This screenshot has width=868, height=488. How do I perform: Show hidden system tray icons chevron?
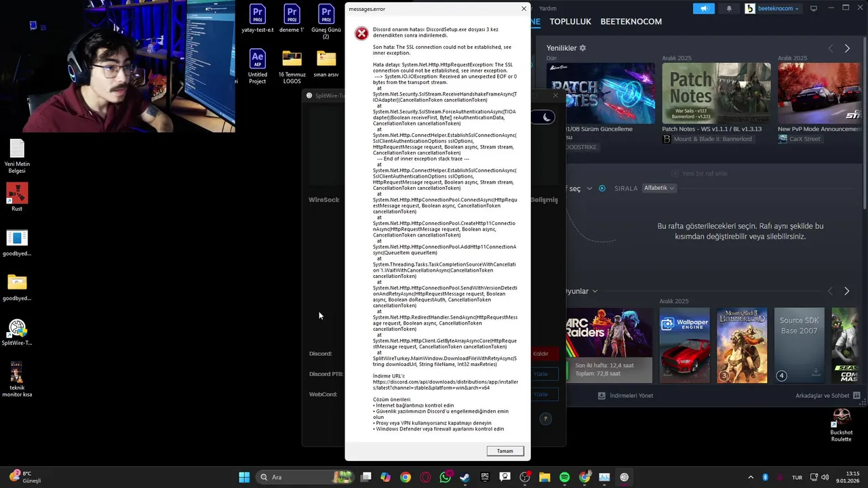pos(750,477)
